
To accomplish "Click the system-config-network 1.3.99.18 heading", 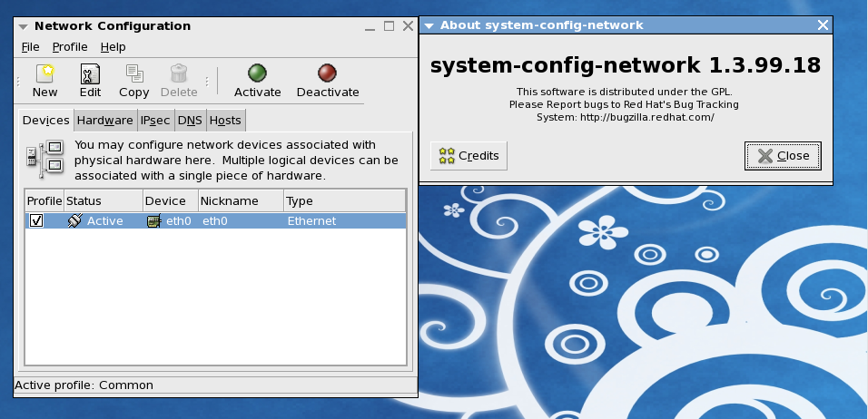I will 625,65.
